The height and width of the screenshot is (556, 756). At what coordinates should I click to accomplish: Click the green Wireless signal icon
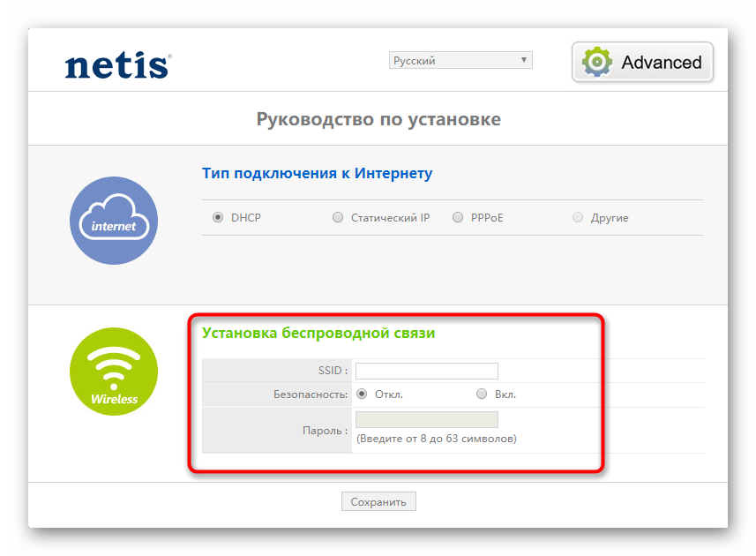pyautogui.click(x=114, y=372)
